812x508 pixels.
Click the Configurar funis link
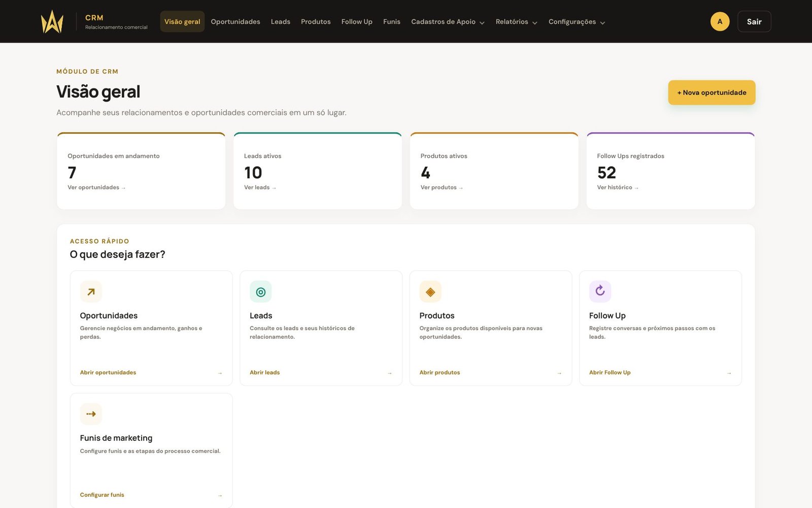102,495
